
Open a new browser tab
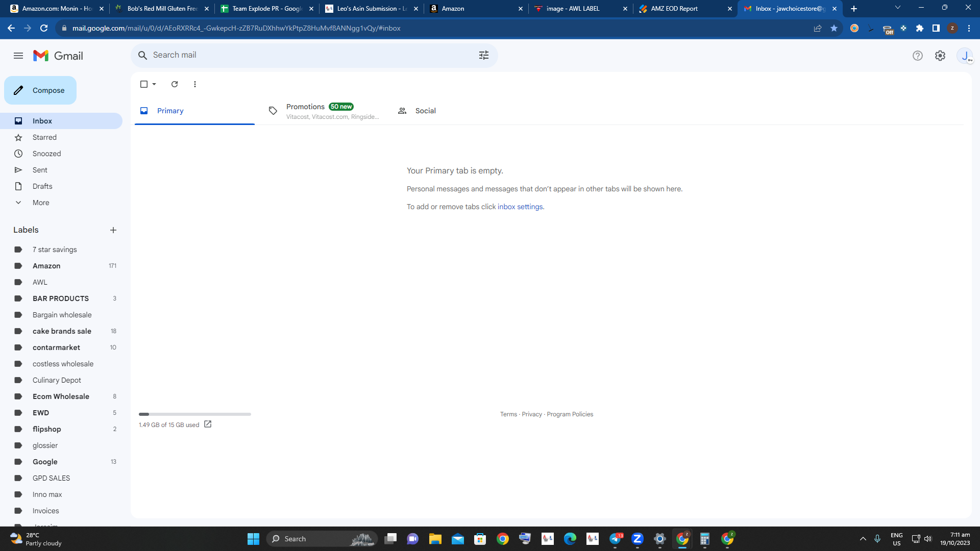pos(854,9)
